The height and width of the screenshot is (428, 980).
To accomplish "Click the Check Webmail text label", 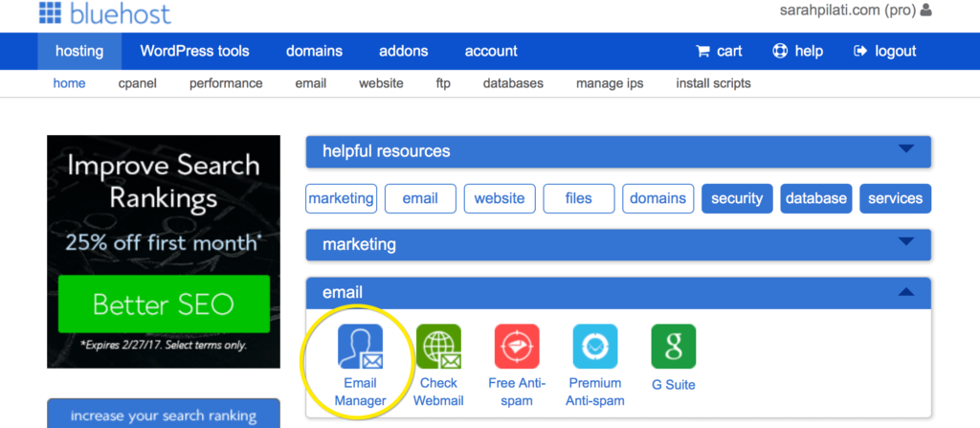I will pos(438,392).
